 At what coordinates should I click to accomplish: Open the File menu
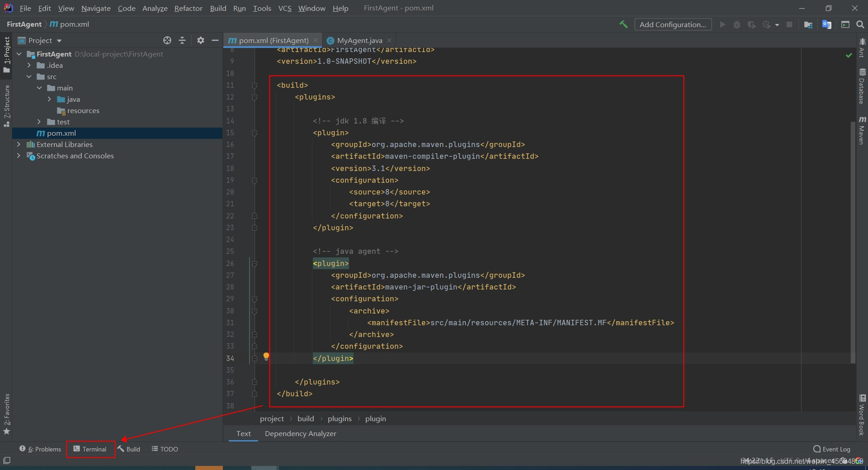[x=25, y=8]
